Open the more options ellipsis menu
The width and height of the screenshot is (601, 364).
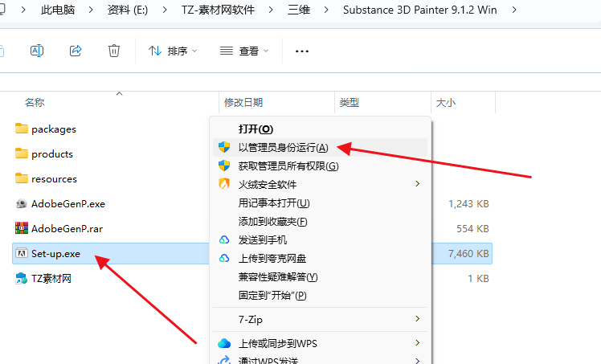pos(302,51)
